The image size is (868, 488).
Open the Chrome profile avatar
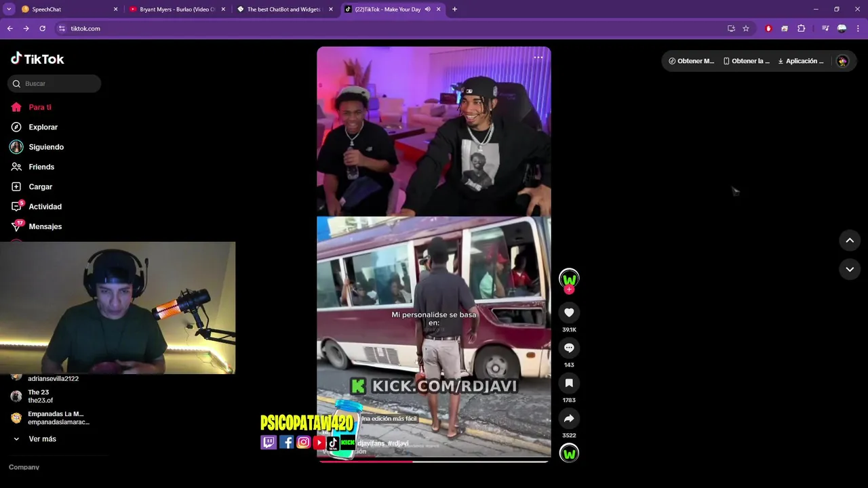842,28
